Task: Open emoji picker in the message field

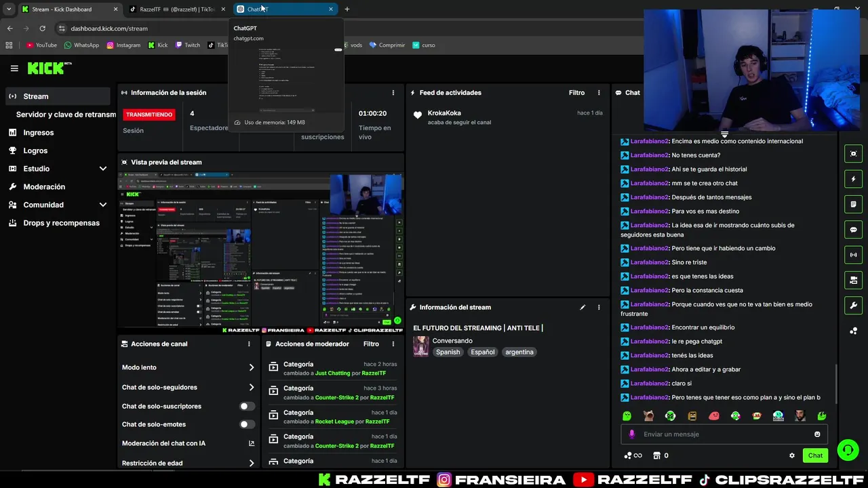Action: click(816, 434)
